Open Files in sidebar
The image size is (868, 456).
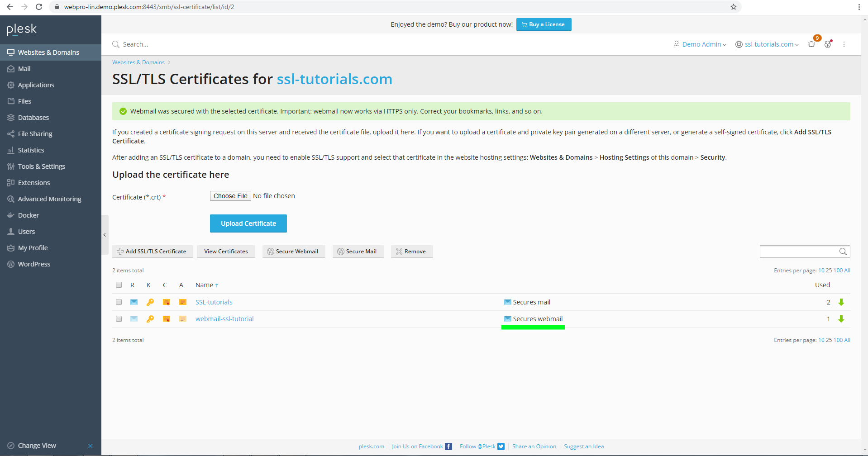pos(51,101)
